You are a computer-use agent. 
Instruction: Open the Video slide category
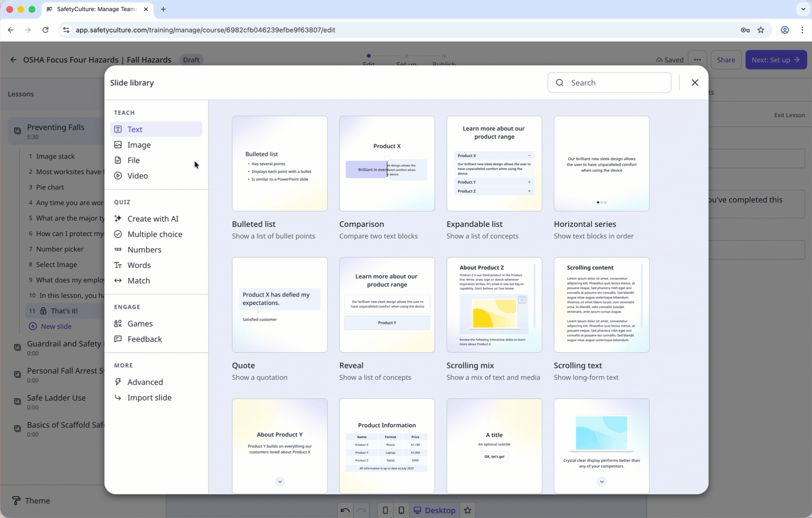point(156,175)
